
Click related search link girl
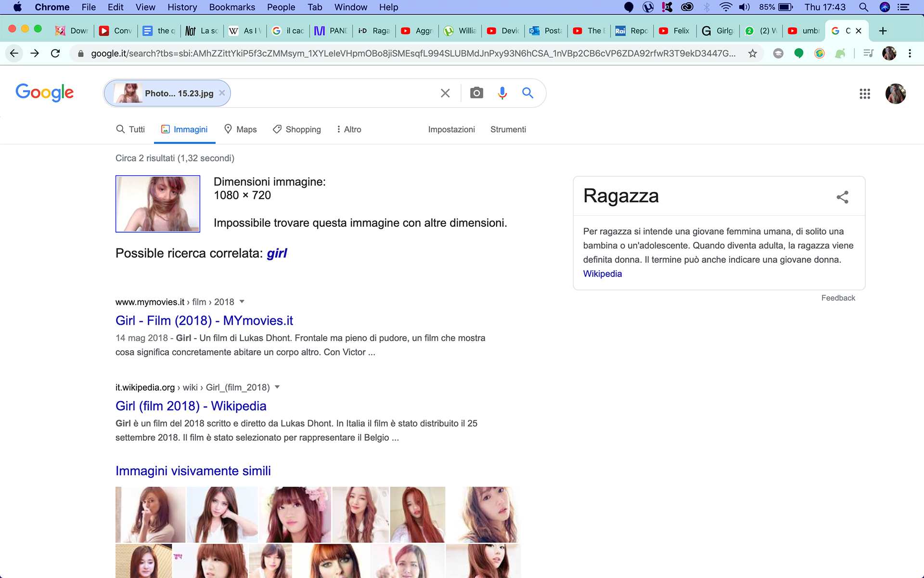[277, 253]
